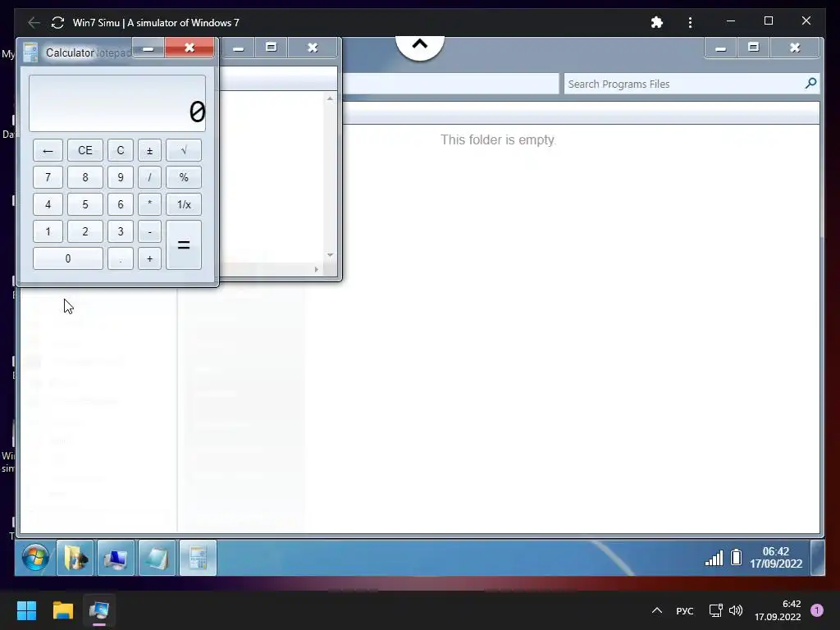Open the Windows 11 Start button
The image size is (840, 630).
click(x=26, y=610)
